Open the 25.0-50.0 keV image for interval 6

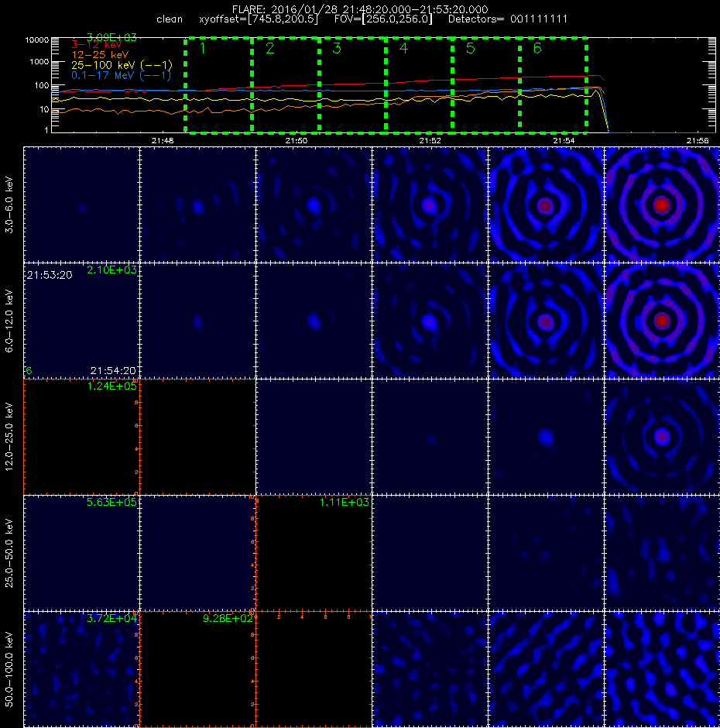click(x=662, y=553)
